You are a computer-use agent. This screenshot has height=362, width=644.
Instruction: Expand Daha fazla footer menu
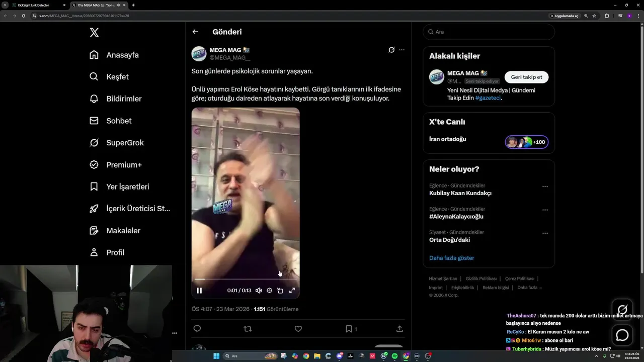pos(529,288)
